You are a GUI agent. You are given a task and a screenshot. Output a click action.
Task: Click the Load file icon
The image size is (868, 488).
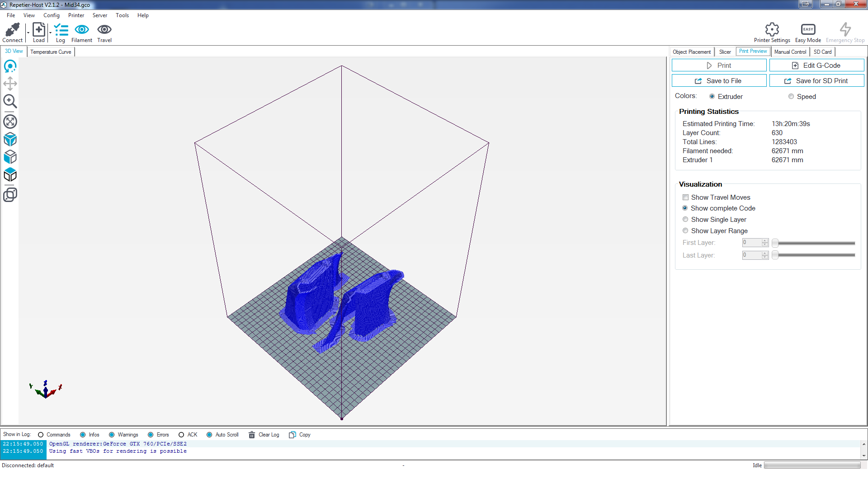pos(39,30)
